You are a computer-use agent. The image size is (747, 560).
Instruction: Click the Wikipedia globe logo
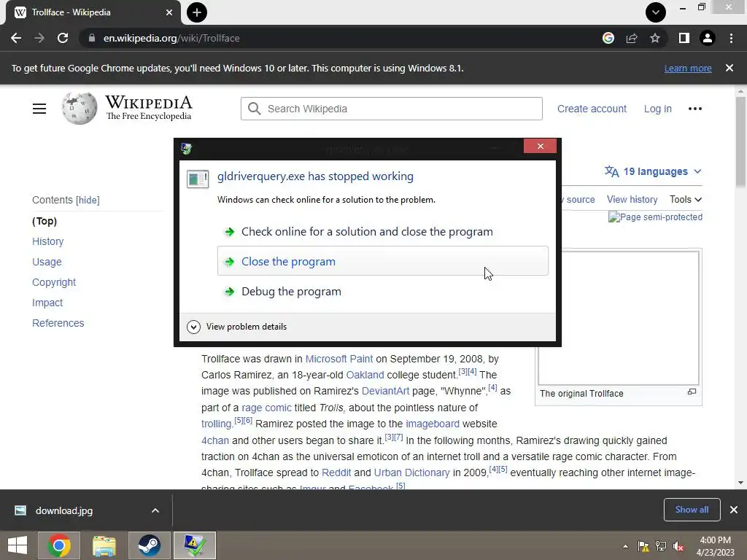(x=79, y=109)
